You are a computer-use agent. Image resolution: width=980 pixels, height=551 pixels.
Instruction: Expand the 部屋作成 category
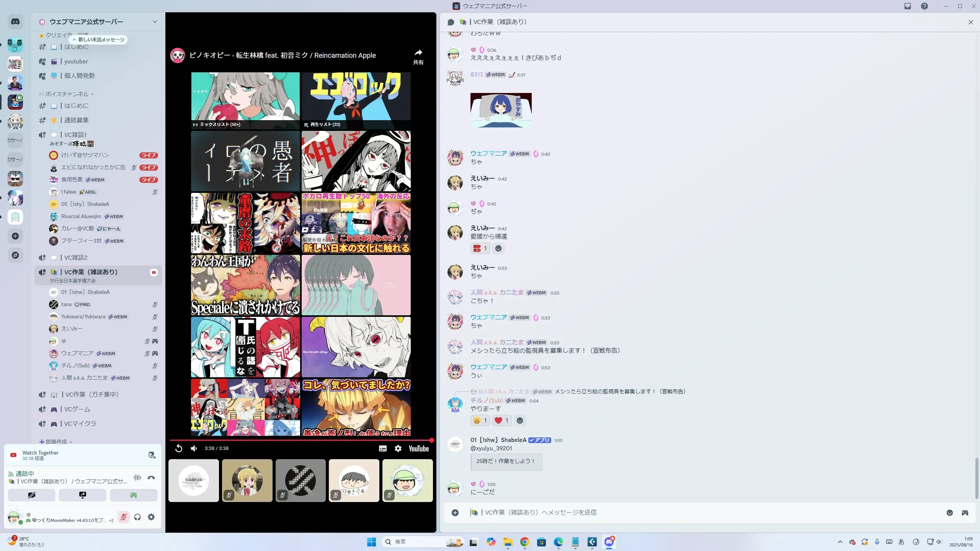click(x=56, y=442)
